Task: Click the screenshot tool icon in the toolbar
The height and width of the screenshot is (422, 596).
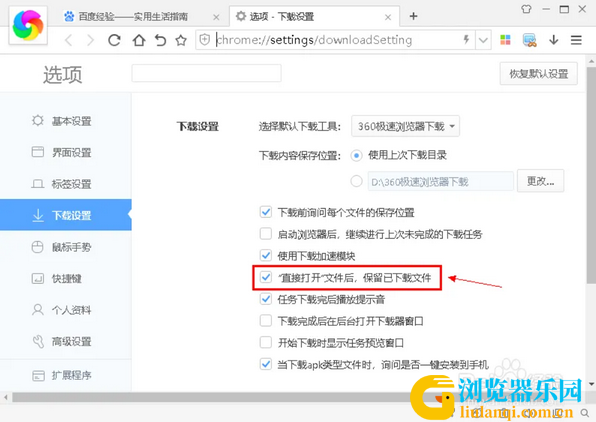Action: point(529,40)
